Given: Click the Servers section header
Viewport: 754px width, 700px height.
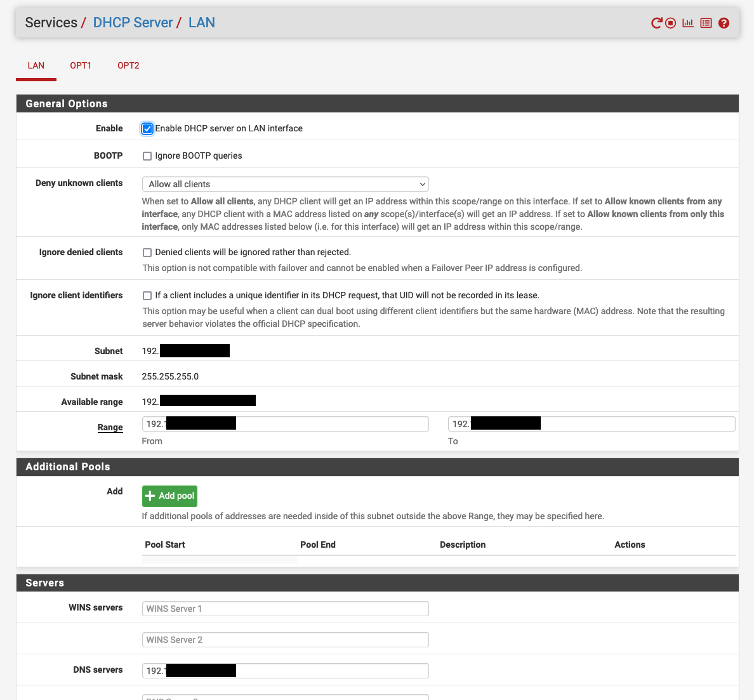Looking at the screenshot, I should coord(378,583).
